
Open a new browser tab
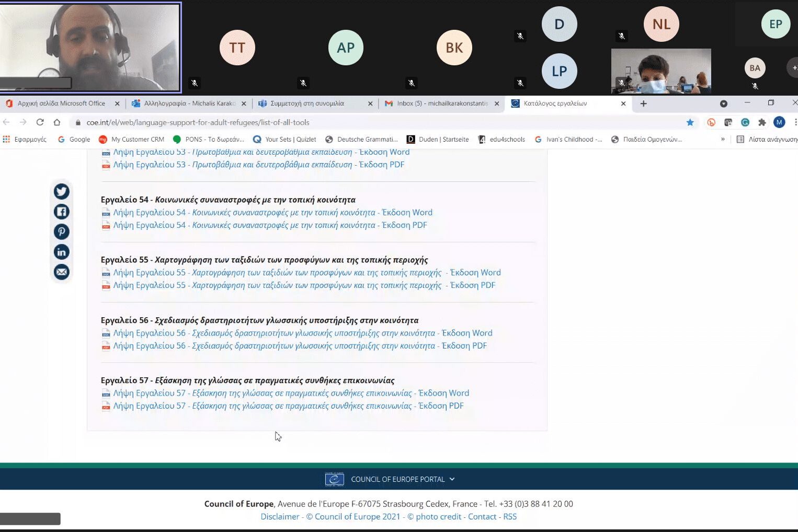tap(643, 103)
